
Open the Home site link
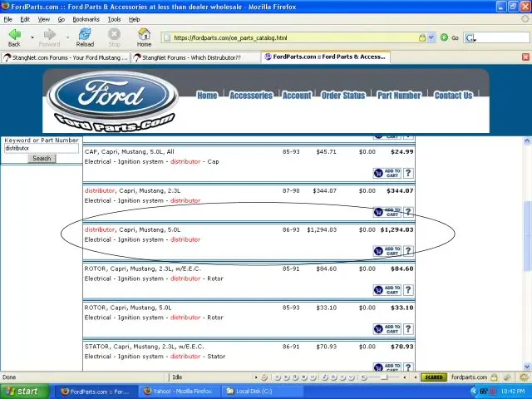tap(207, 96)
